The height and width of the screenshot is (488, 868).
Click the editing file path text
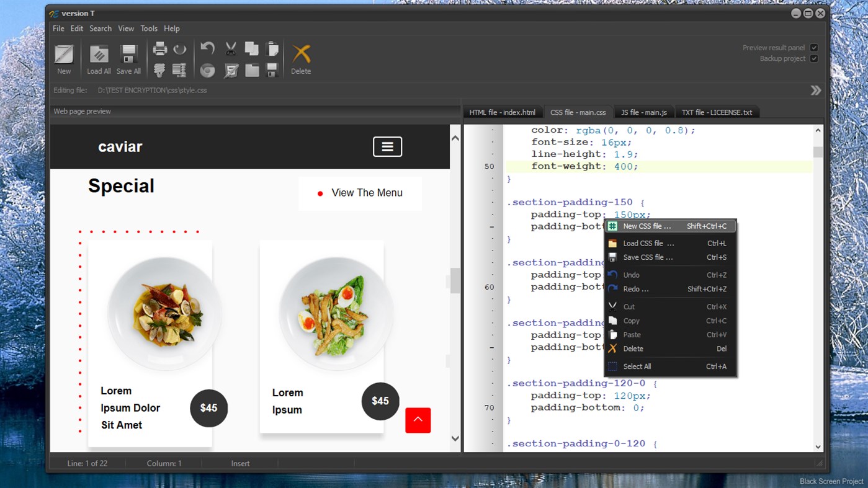[x=153, y=91]
